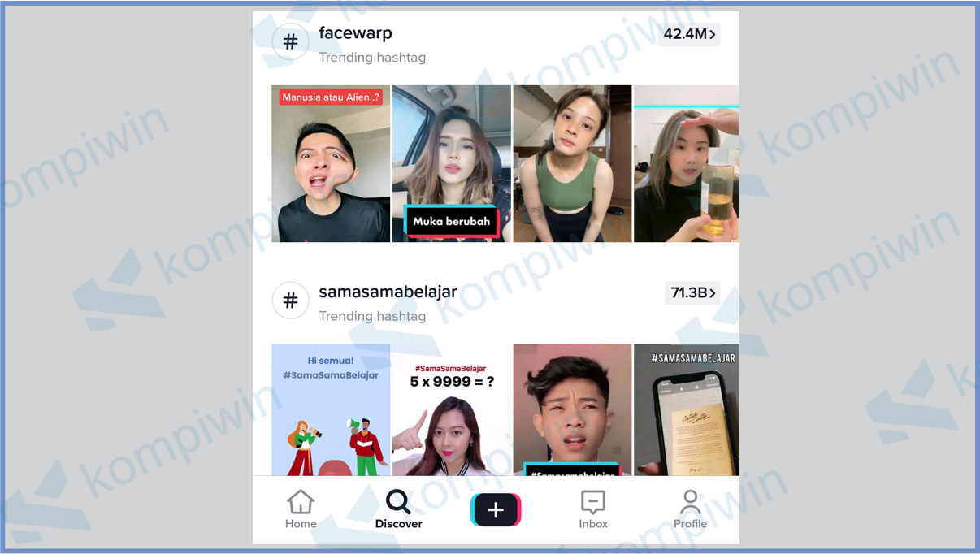Tap the Home icon in bottom navigation
The image size is (980, 554).
(301, 502)
